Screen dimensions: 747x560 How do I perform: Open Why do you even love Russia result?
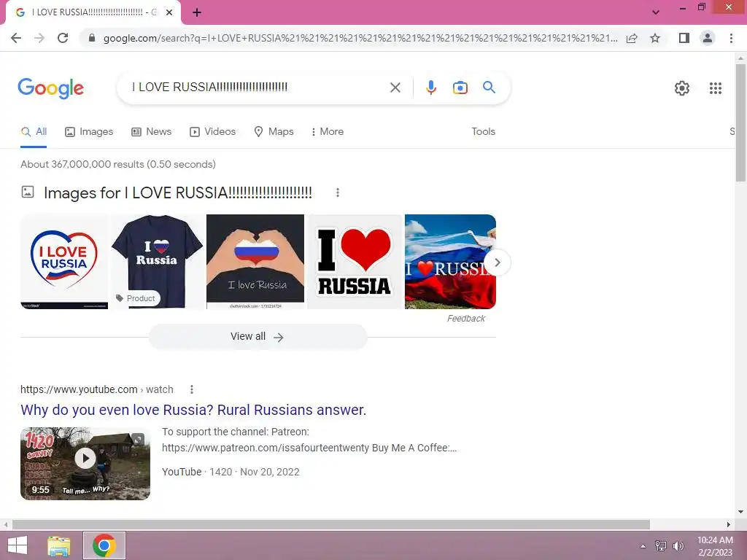(x=193, y=410)
